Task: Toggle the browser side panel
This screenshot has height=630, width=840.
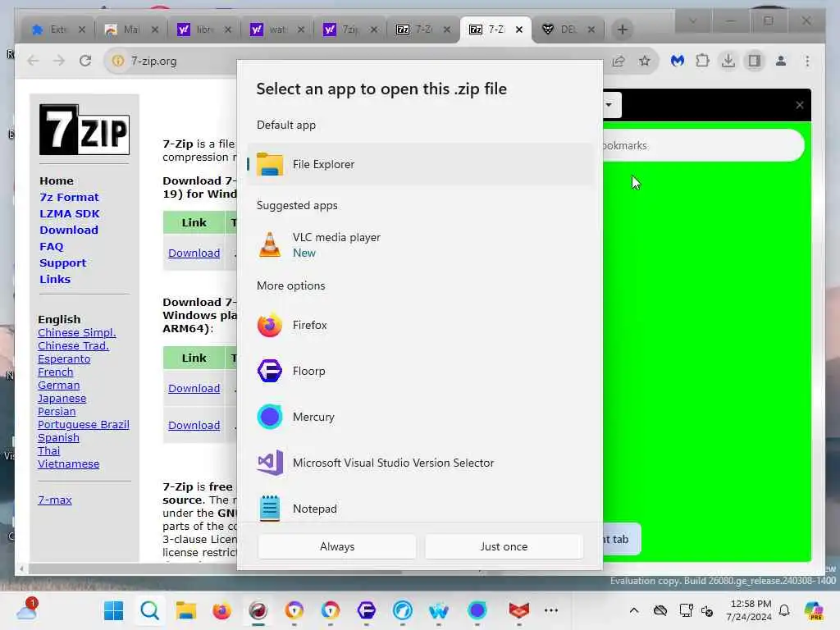Action: coord(755,61)
